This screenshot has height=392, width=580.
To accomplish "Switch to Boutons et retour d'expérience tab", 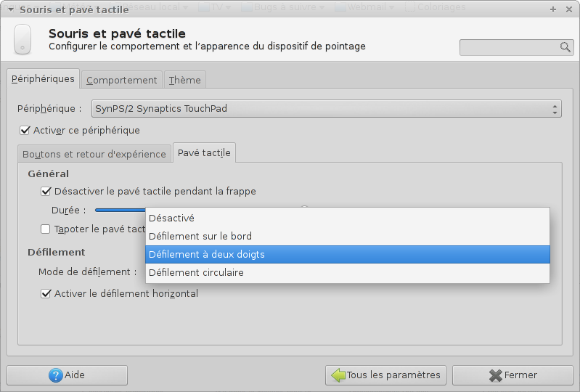I will pos(94,154).
